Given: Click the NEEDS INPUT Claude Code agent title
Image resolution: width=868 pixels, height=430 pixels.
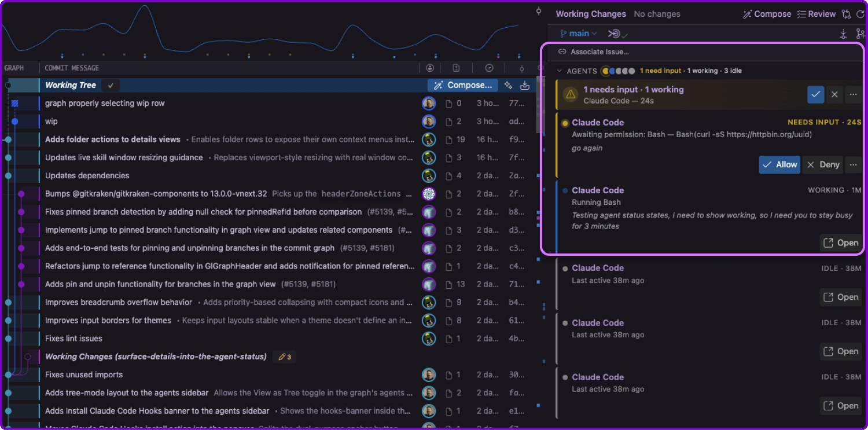Looking at the screenshot, I should click(x=598, y=123).
